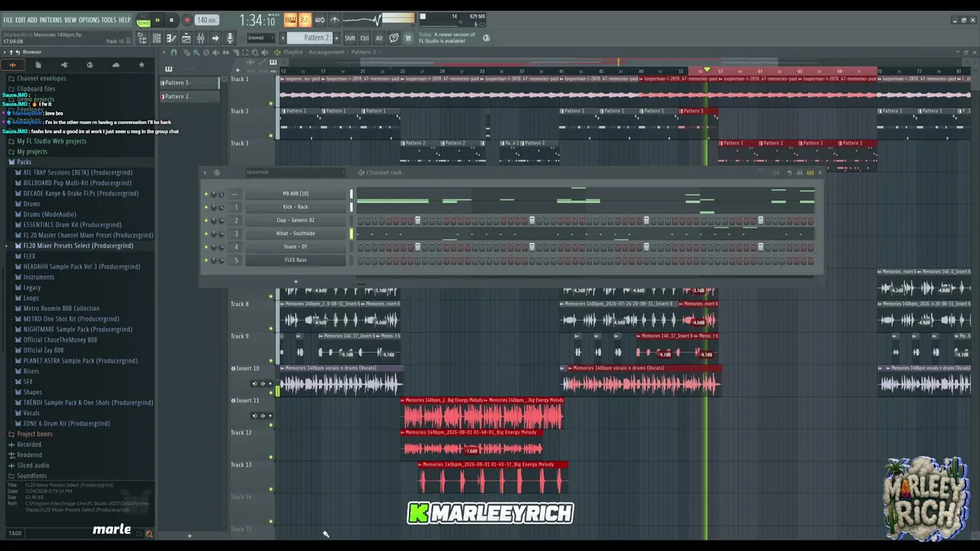Select the Paint brush tool in Playlist
The width and height of the screenshot is (980, 551).
[196, 52]
